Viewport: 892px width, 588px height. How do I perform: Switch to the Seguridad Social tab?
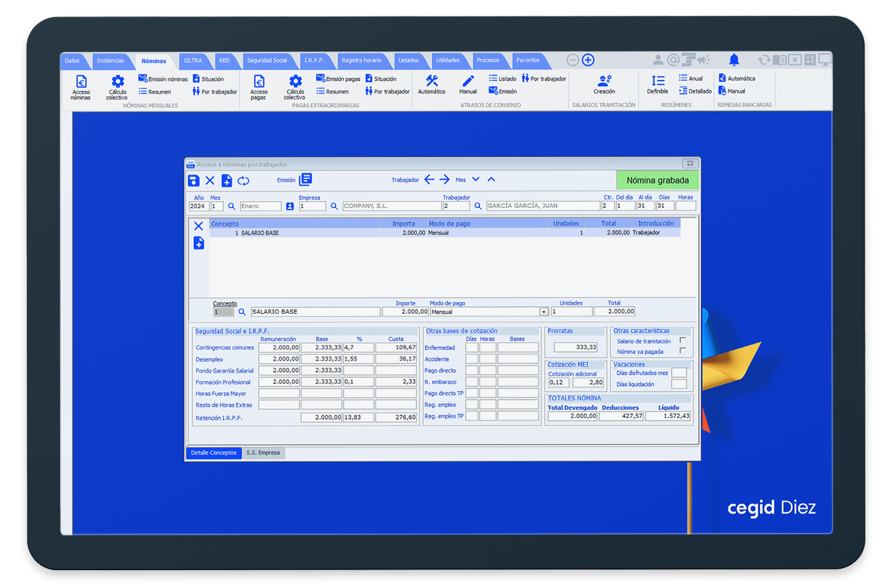(x=267, y=61)
